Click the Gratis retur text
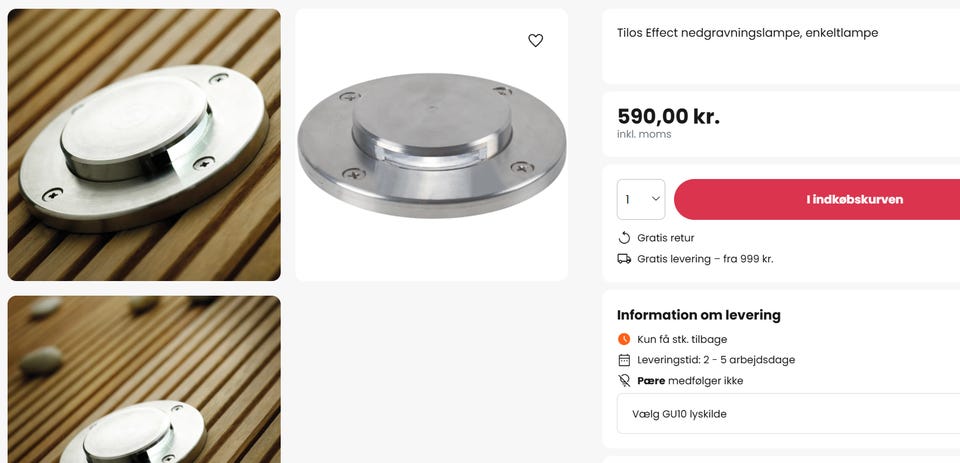 point(665,238)
